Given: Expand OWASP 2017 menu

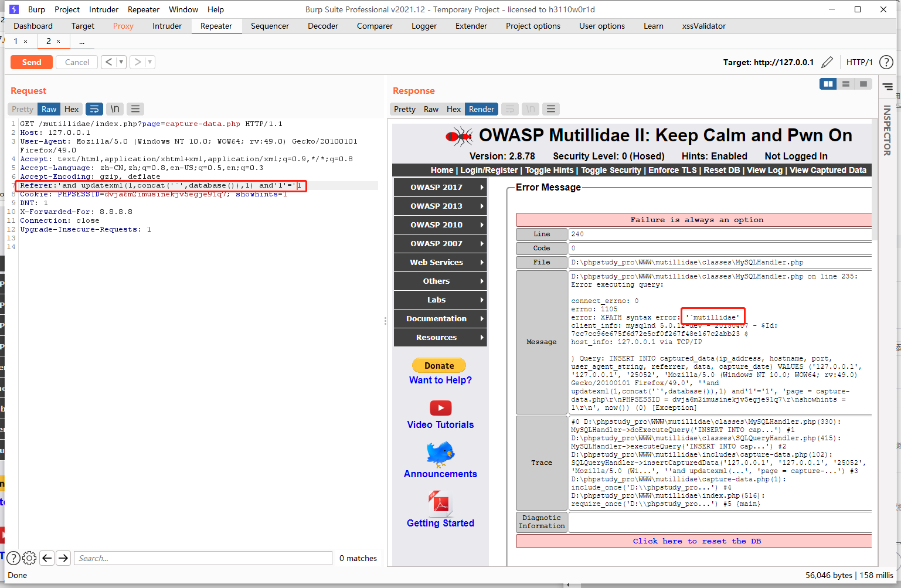Looking at the screenshot, I should click(440, 187).
